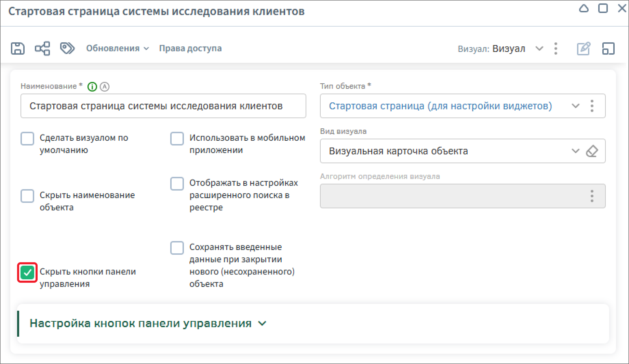This screenshot has width=629, height=364.
Task: Check Использовать в мобильном приложении
Action: pos(177,139)
